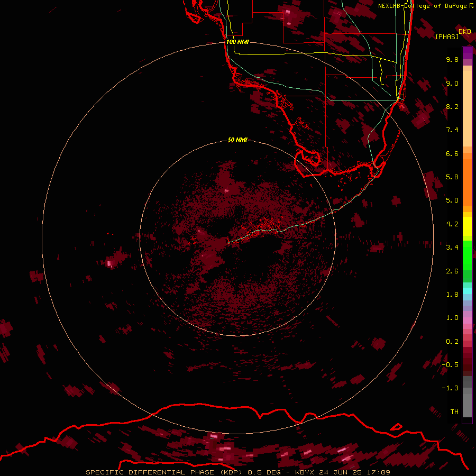476x476 pixels.
Task: Click the 5.0 value on the color scale
Action: coord(452,200)
